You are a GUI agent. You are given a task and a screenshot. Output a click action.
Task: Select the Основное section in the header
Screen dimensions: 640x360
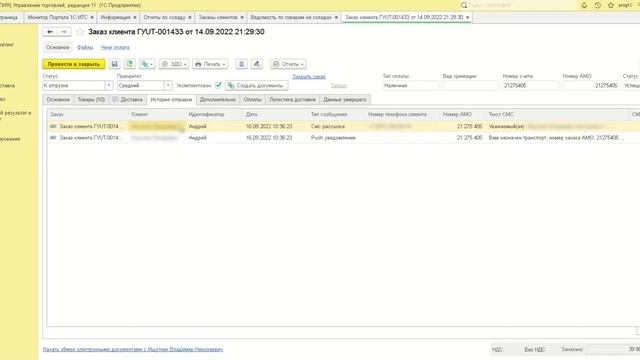point(58,47)
